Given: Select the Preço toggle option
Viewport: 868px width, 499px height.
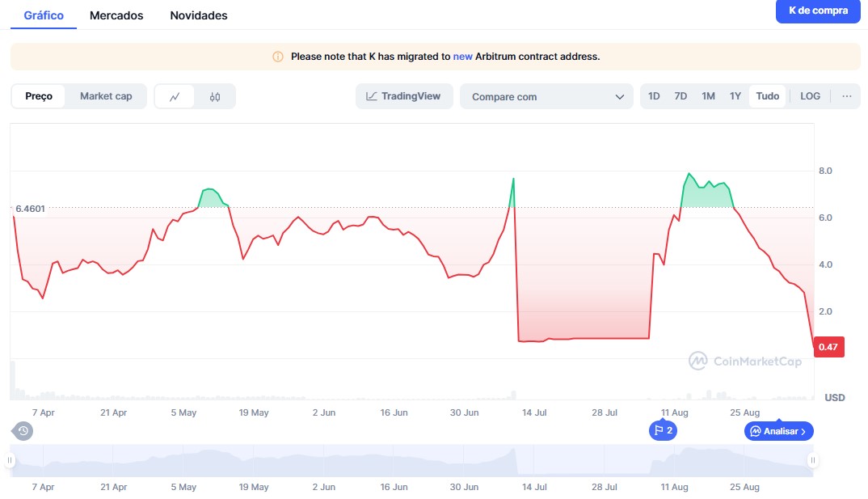Looking at the screenshot, I should tap(39, 96).
